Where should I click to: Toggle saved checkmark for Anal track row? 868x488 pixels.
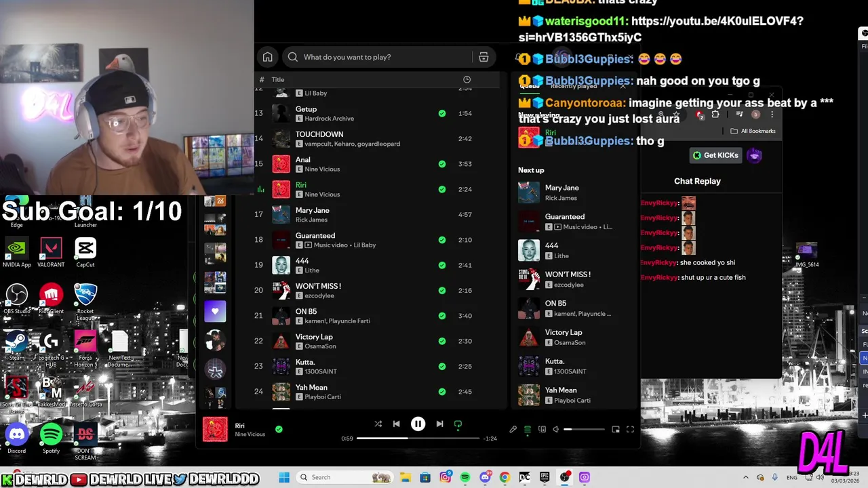point(442,164)
